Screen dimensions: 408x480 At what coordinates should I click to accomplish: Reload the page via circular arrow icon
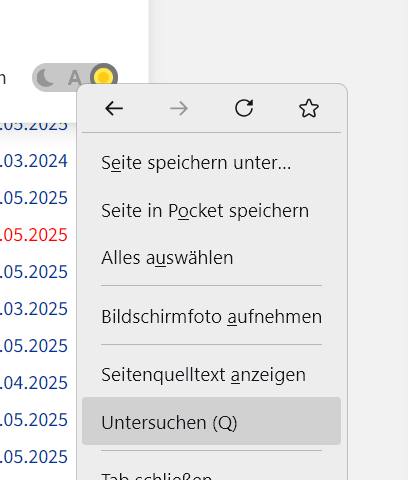pyautogui.click(x=244, y=108)
